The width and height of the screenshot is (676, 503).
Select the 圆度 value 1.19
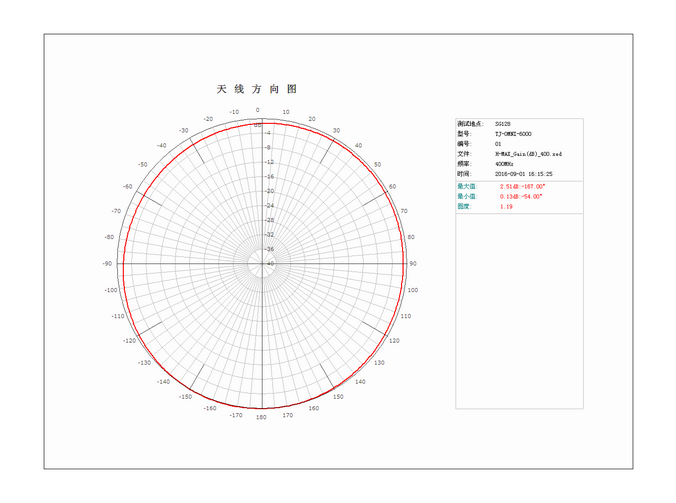[506, 206]
